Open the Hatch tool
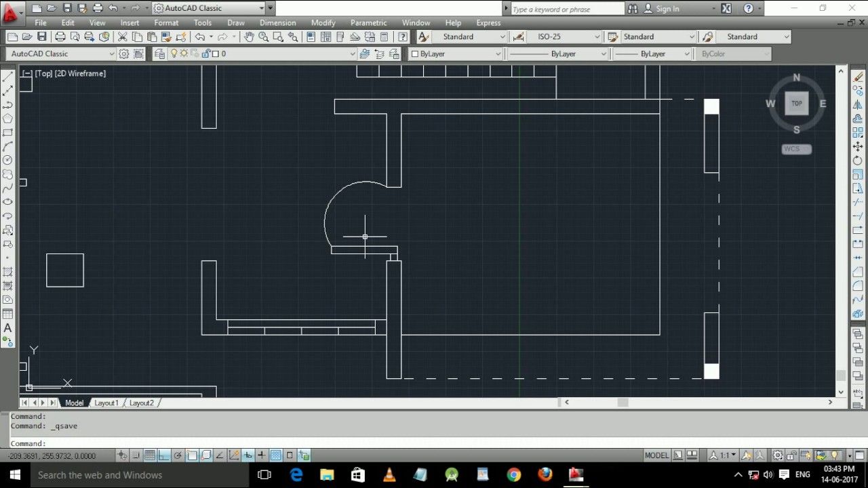The image size is (868, 488). [x=8, y=272]
